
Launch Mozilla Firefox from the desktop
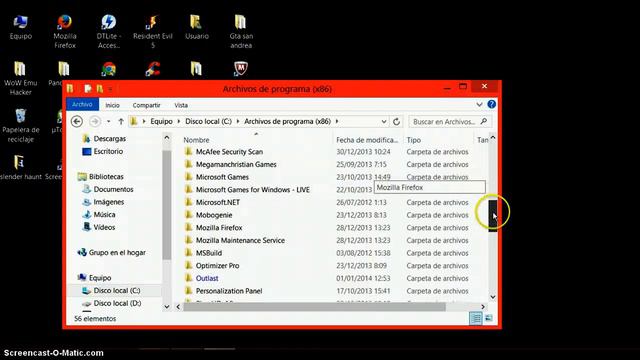tap(64, 31)
